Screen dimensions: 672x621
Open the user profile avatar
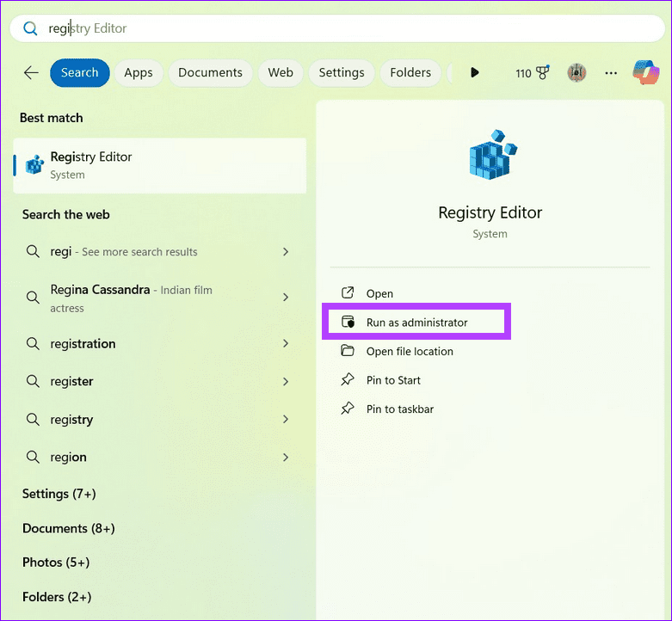[x=576, y=73]
